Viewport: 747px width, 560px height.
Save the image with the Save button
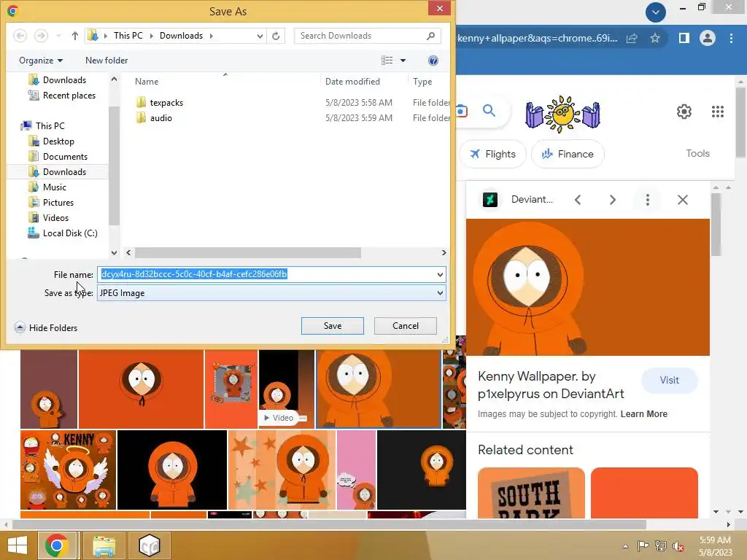coord(333,326)
